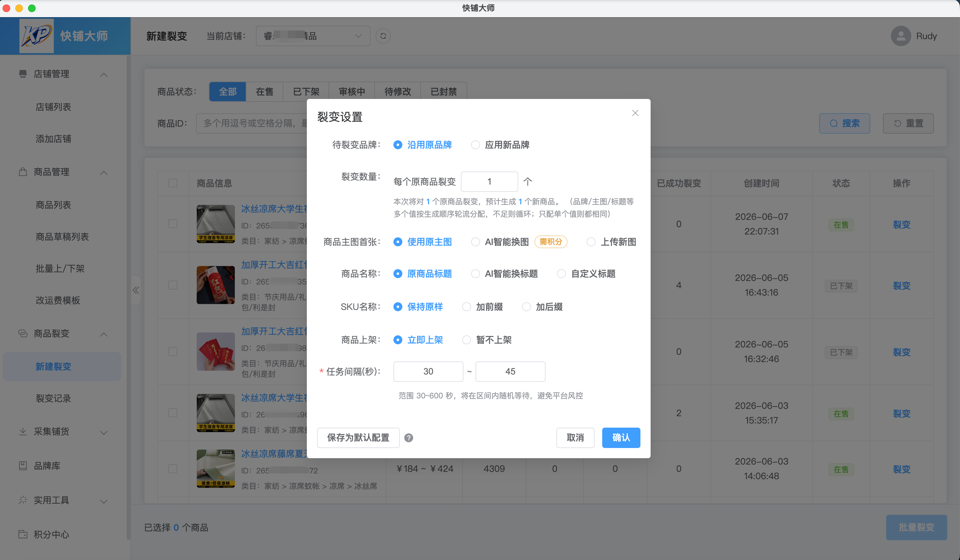Expand the 采集铺货 menu chevron
The width and height of the screenshot is (960, 560).
[104, 432]
